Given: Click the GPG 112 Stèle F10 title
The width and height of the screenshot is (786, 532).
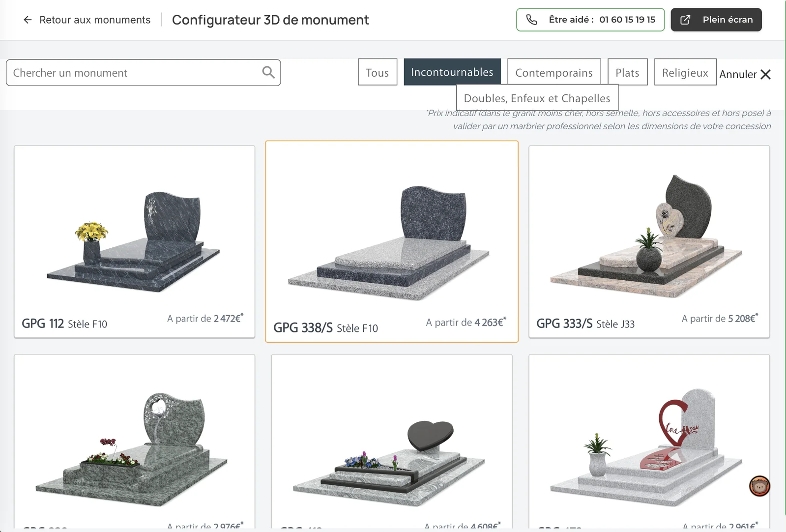Looking at the screenshot, I should (64, 324).
